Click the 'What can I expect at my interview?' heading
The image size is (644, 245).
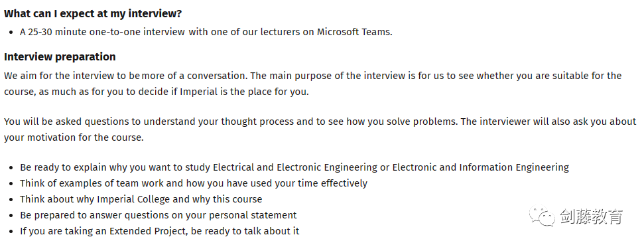(93, 13)
